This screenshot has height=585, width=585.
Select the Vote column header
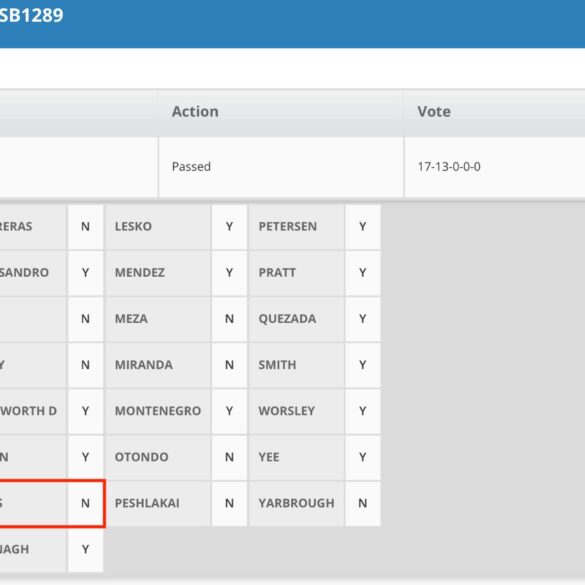pos(434,112)
